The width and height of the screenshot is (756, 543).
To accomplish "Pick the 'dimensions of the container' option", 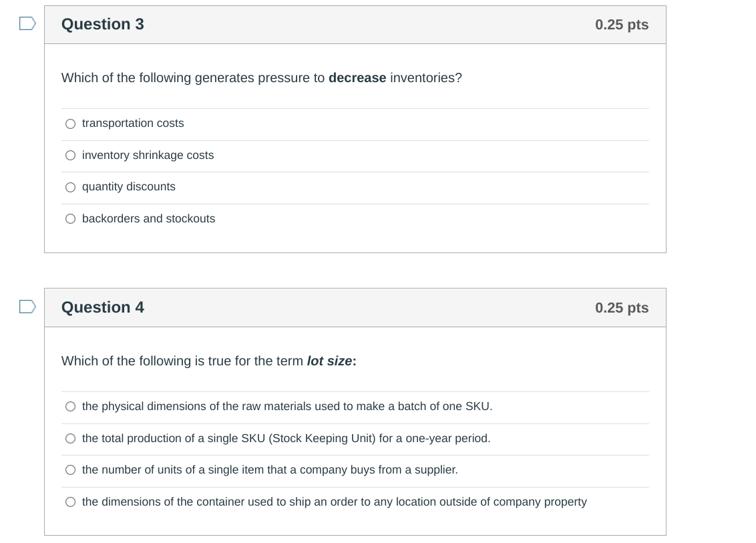I will (x=70, y=502).
